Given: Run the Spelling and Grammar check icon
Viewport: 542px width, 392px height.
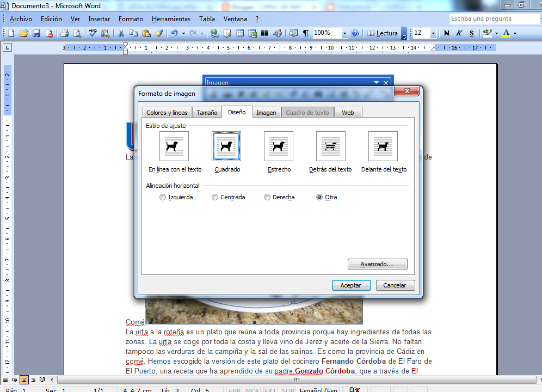Looking at the screenshot, I should point(91,33).
